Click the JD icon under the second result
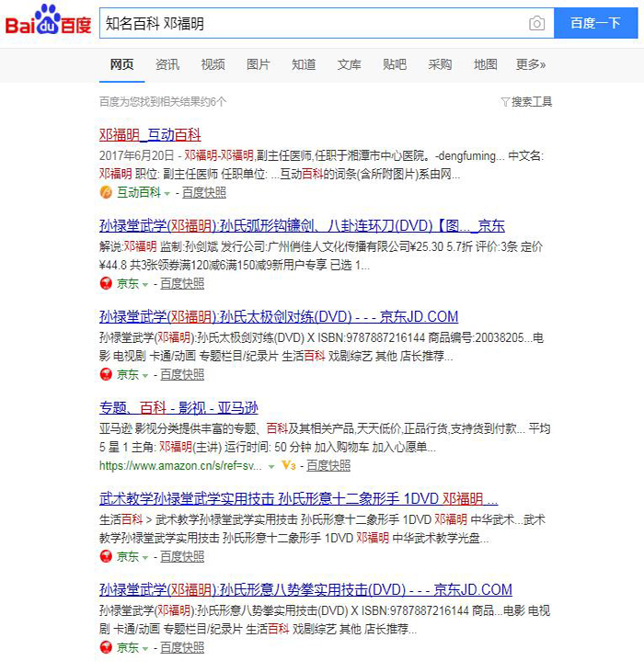The height and width of the screenshot is (672, 644). (106, 284)
